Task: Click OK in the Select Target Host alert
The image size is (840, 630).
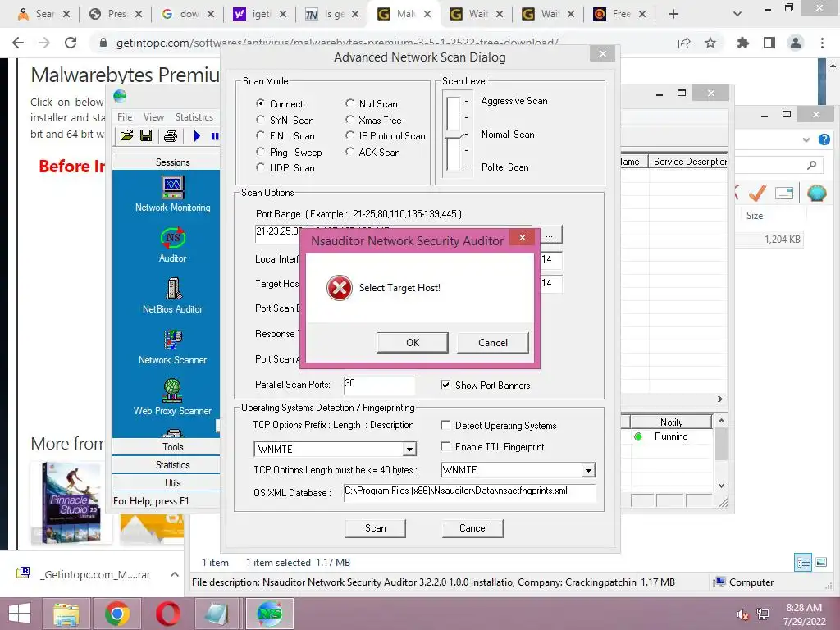Action: (x=412, y=342)
